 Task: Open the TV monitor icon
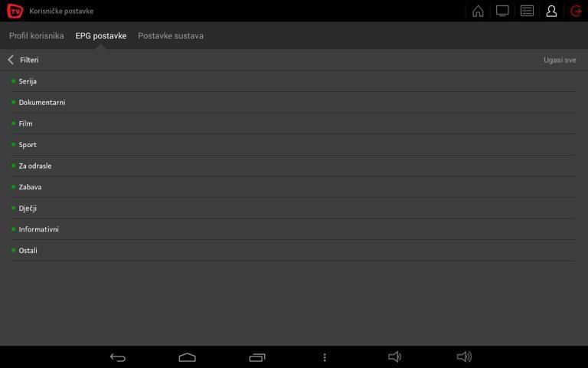pyautogui.click(x=502, y=11)
